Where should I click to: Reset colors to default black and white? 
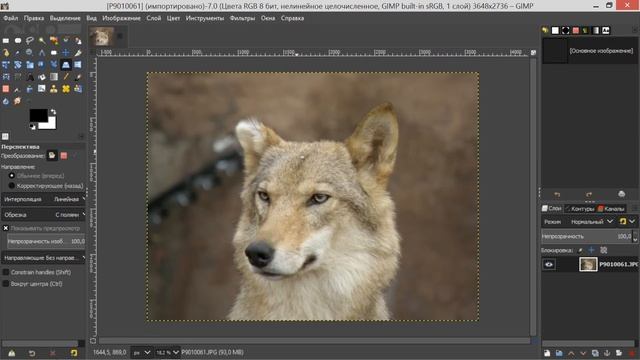pyautogui.click(x=33, y=127)
